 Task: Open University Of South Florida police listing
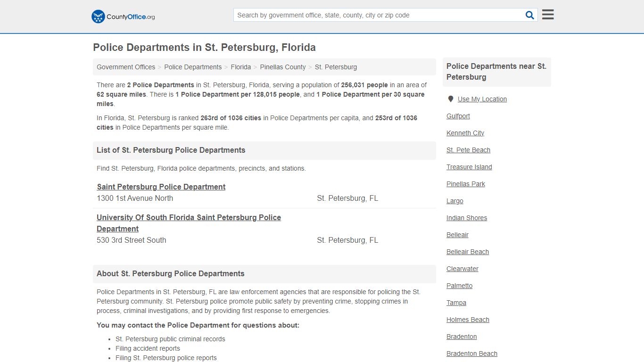pos(189,223)
